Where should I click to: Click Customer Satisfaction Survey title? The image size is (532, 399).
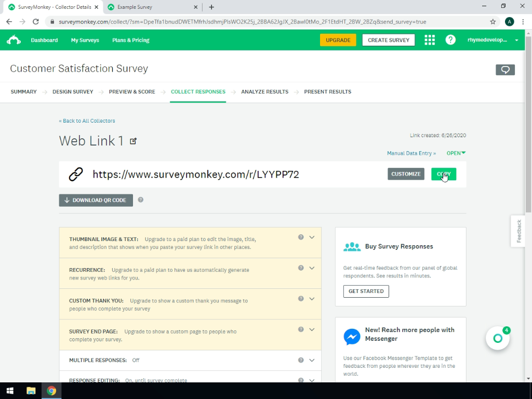tap(79, 69)
